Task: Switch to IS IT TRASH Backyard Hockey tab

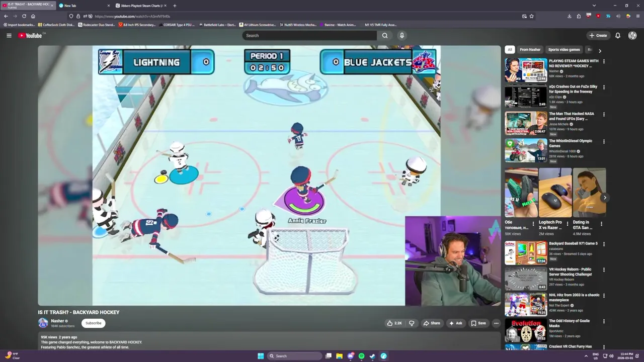Action: [28, 6]
